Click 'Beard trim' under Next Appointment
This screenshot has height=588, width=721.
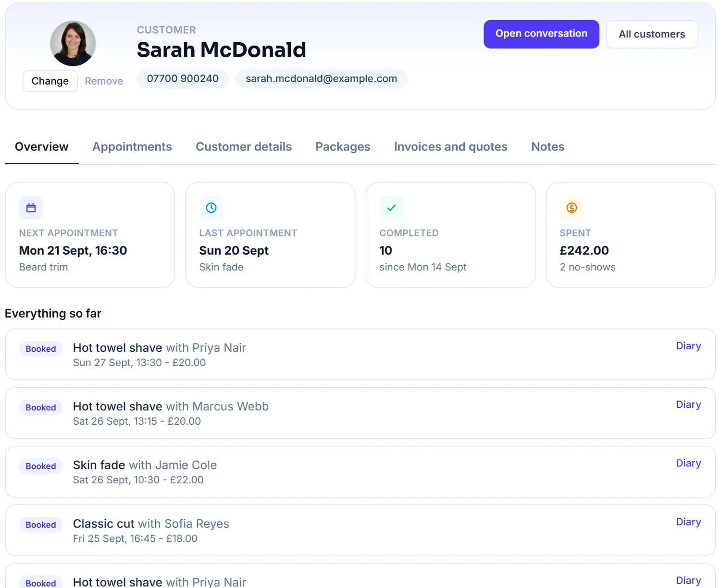pyautogui.click(x=43, y=267)
